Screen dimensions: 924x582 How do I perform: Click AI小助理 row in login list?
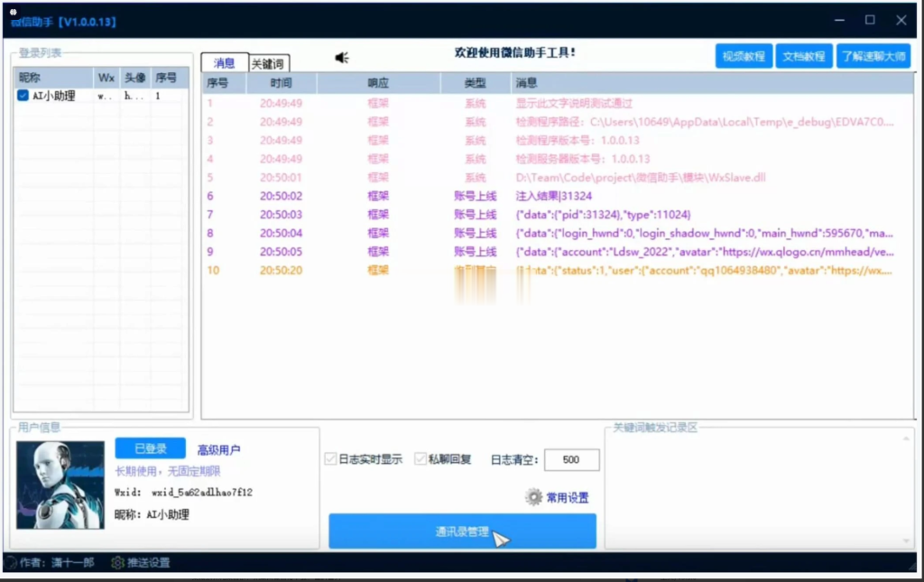[101, 96]
